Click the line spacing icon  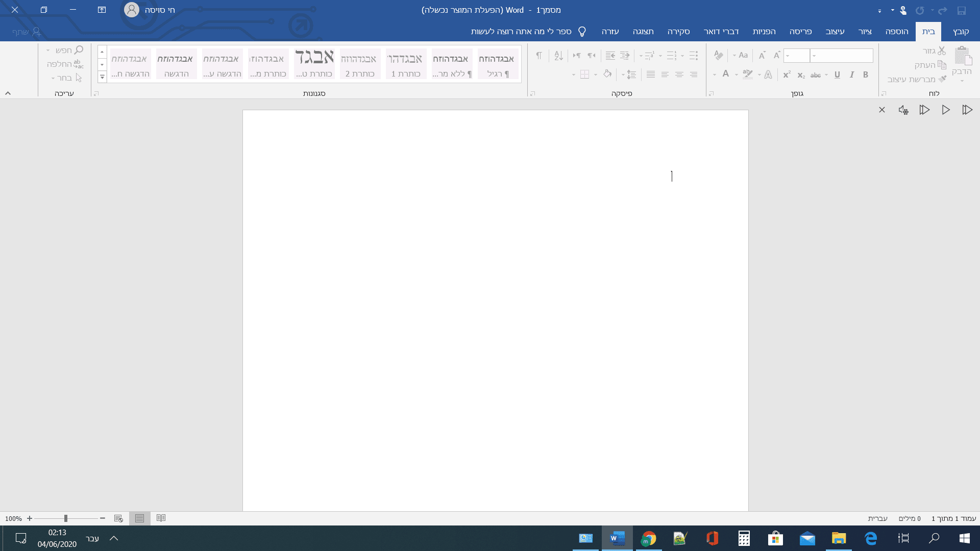pyautogui.click(x=631, y=74)
